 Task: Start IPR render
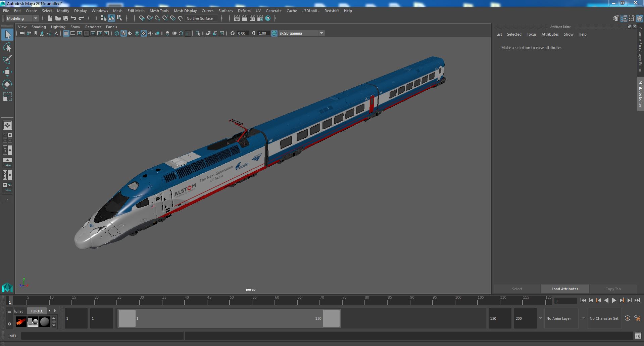tap(252, 18)
